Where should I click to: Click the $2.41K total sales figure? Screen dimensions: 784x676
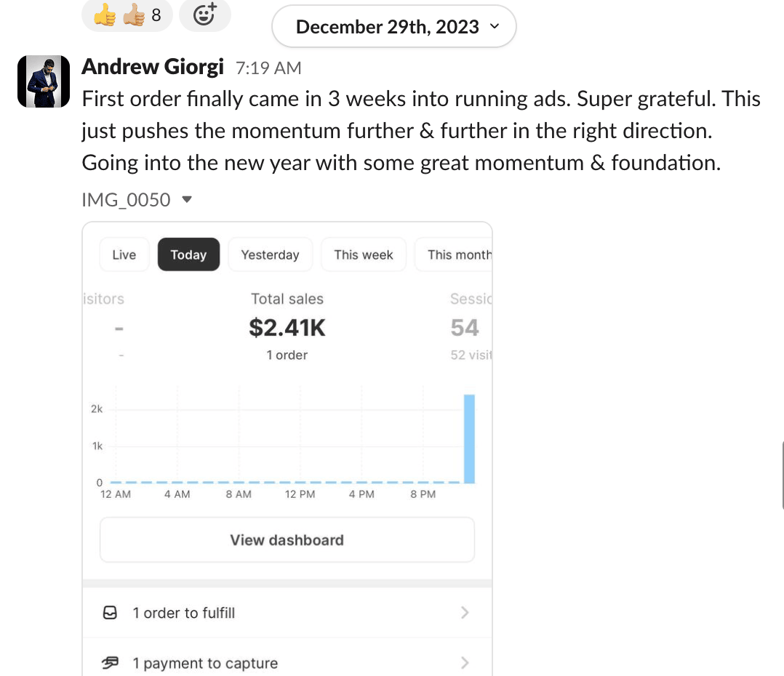click(x=287, y=329)
